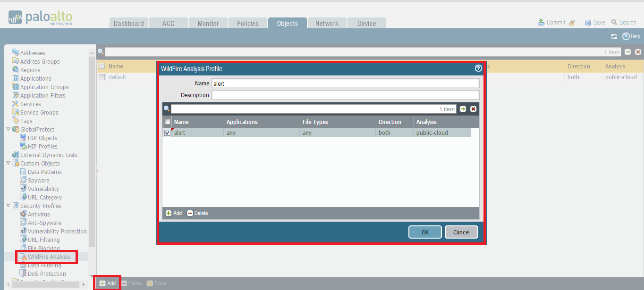Tick the main table header checkbox
644x290 pixels.
(x=102, y=66)
